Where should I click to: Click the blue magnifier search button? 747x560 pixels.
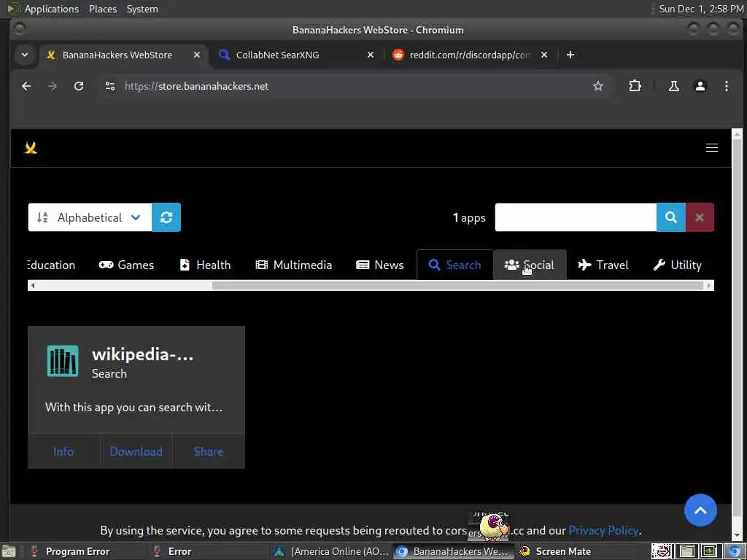(x=671, y=217)
